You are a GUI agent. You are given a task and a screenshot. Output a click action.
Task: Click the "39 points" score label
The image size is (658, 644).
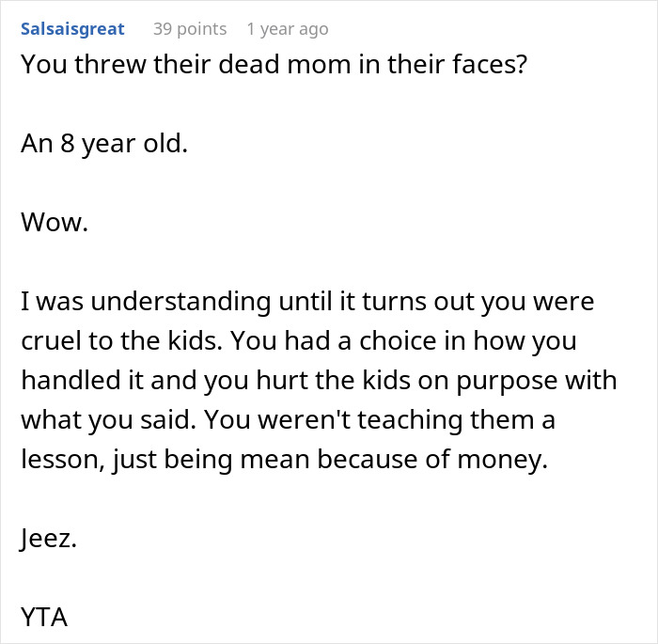[190, 29]
